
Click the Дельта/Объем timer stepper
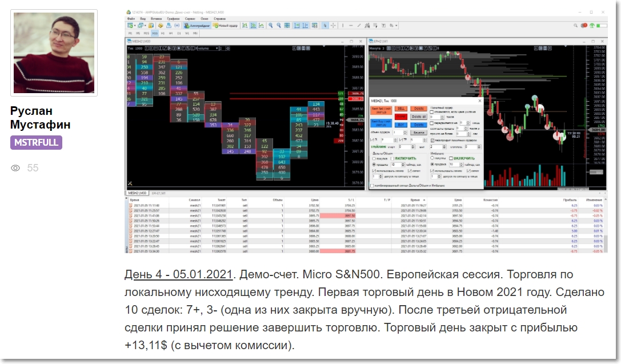(x=403, y=165)
